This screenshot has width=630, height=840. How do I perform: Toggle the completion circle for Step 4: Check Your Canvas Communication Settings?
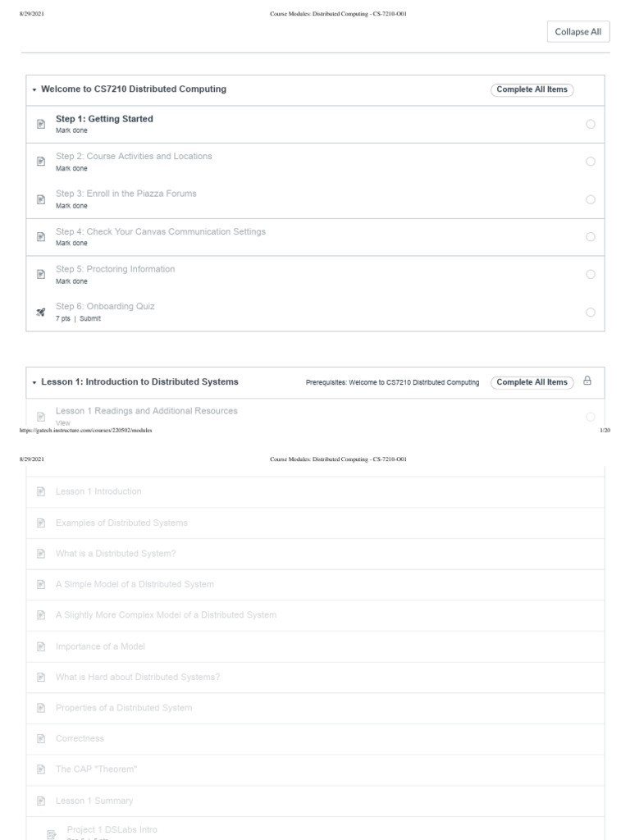coord(591,237)
